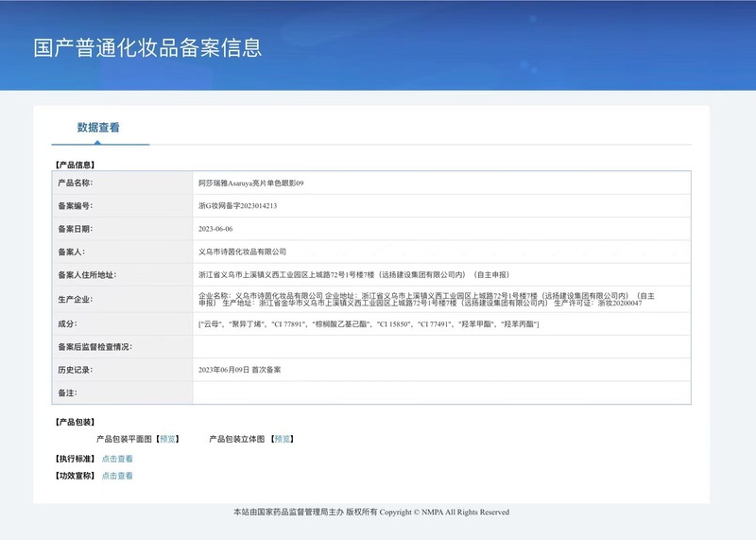The height and width of the screenshot is (540, 756).
Task: Click the 国产普通化妆品备案信息 page title
Action: point(147,48)
